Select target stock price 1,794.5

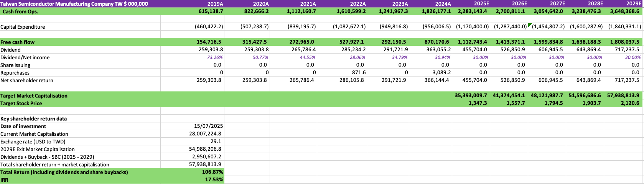coord(554,103)
